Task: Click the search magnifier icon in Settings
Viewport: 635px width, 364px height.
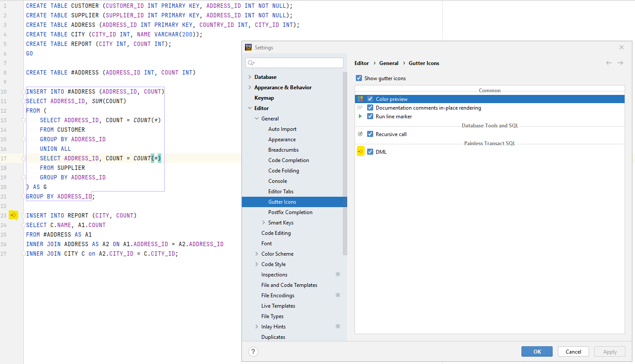Action: click(x=251, y=63)
